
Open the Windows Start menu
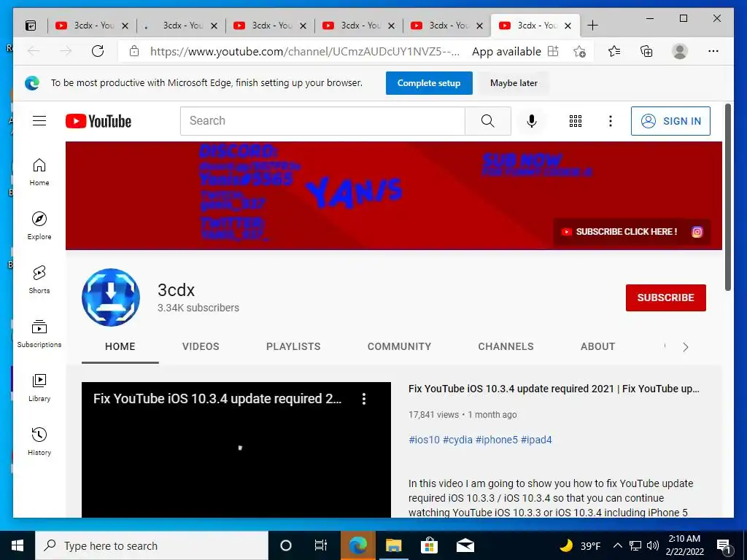tap(18, 545)
